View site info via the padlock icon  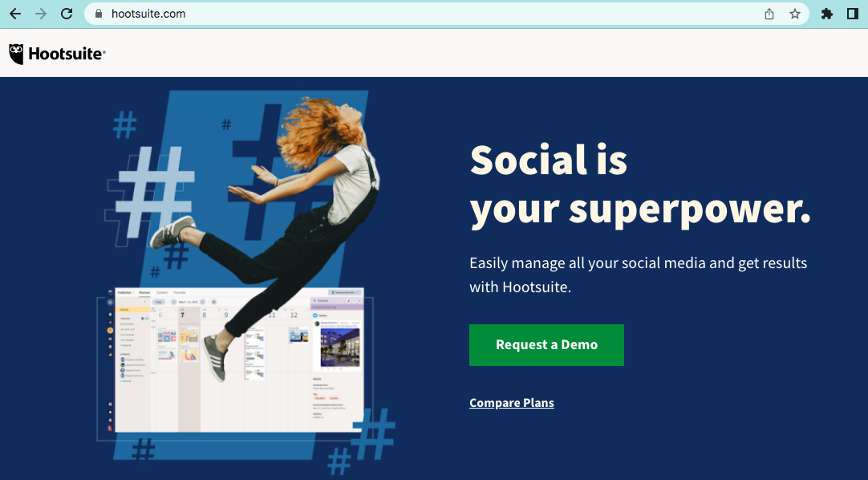click(x=99, y=14)
